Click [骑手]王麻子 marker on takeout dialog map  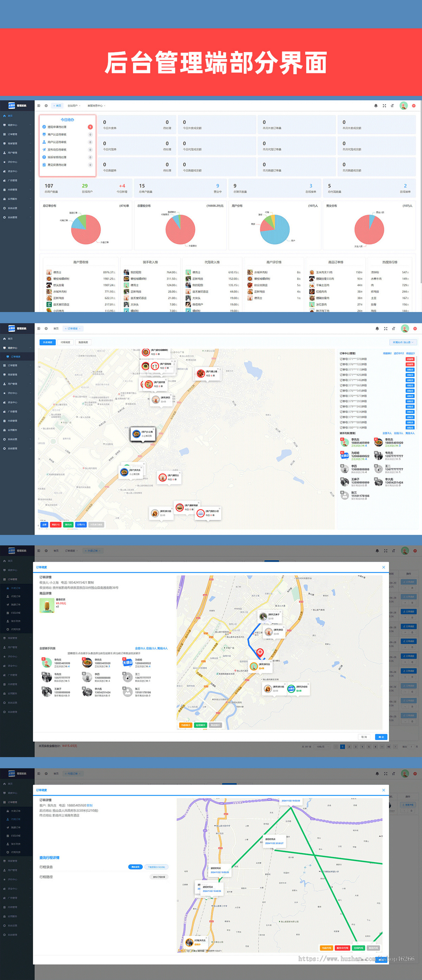270,616
